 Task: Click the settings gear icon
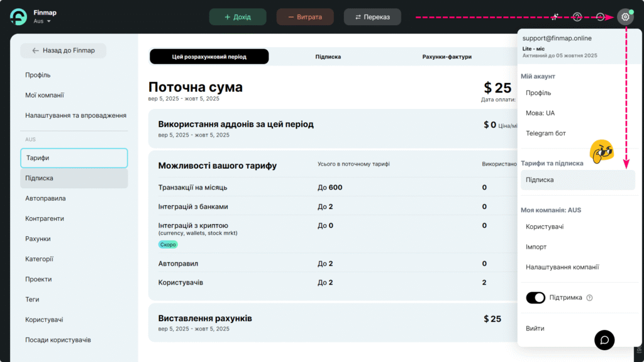pyautogui.click(x=625, y=17)
